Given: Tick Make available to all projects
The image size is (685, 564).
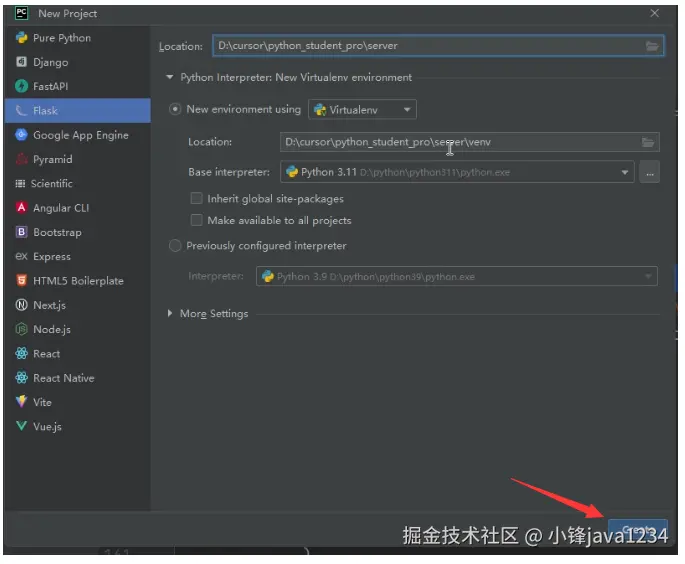Looking at the screenshot, I should tap(197, 220).
